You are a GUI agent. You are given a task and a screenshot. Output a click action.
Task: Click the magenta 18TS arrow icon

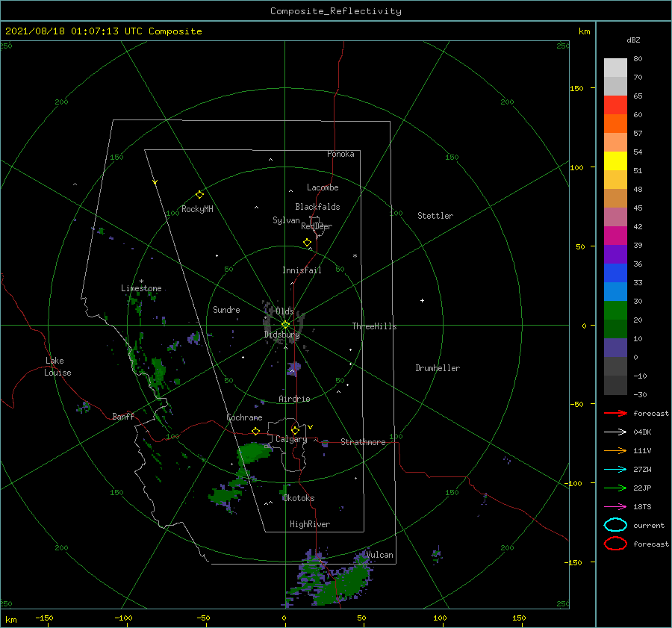pos(615,507)
